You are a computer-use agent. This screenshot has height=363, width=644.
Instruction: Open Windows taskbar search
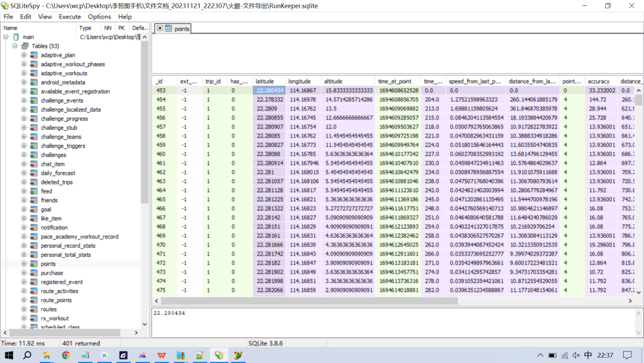tap(27, 355)
